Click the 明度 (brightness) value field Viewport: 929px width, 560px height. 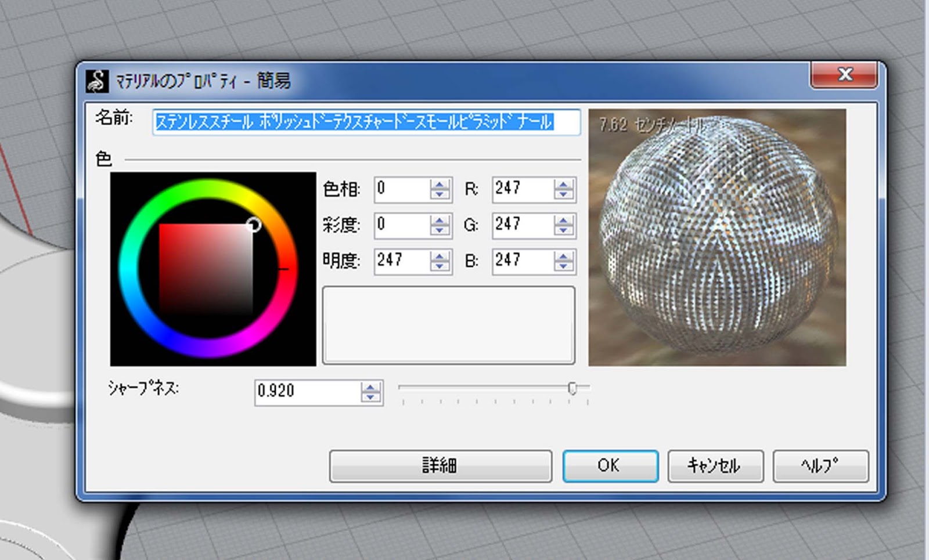403,261
